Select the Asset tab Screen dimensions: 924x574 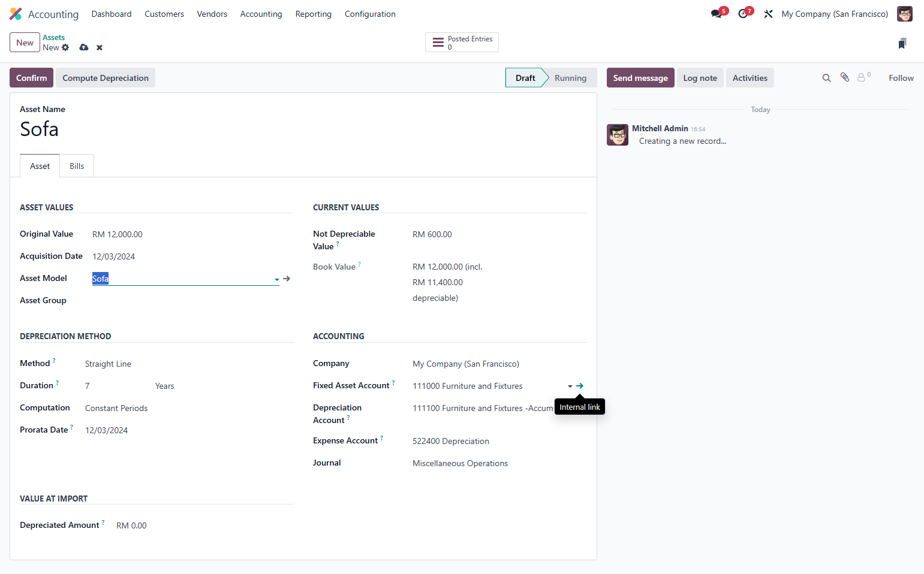coord(40,166)
